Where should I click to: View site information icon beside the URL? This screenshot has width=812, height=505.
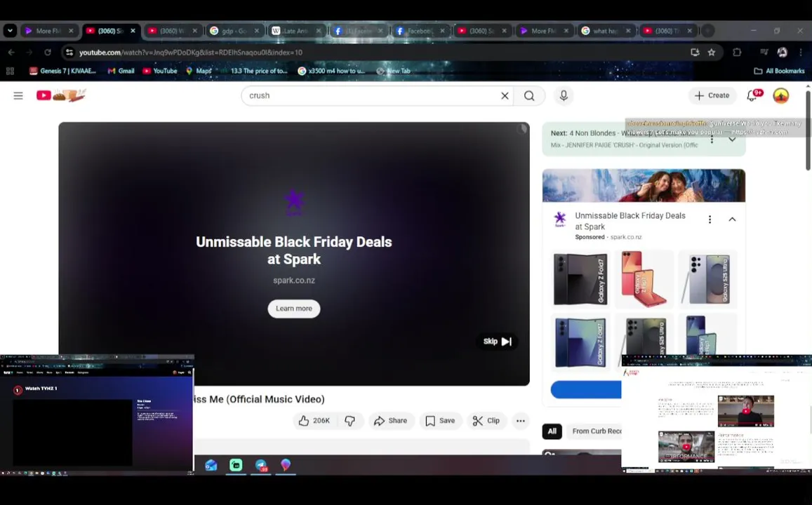69,53
